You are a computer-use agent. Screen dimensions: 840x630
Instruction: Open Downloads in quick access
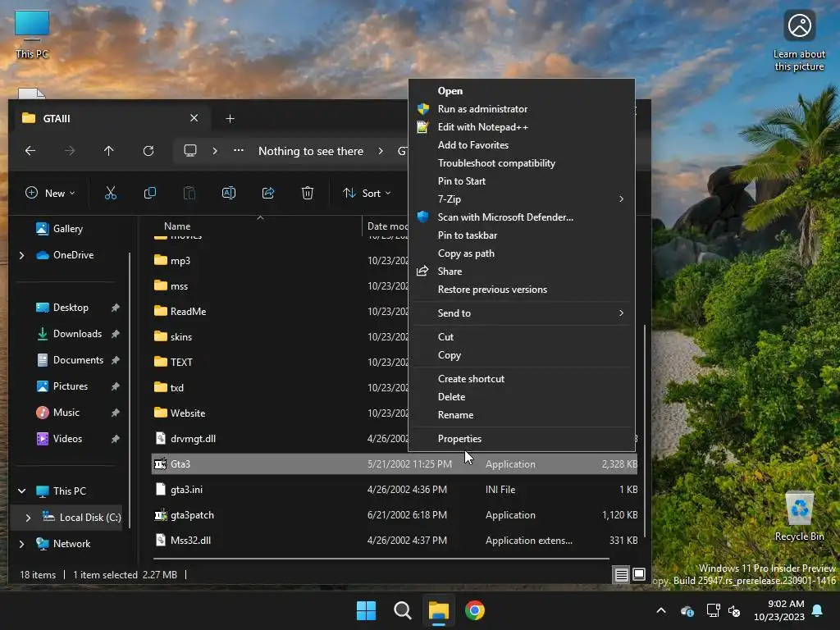tap(77, 334)
